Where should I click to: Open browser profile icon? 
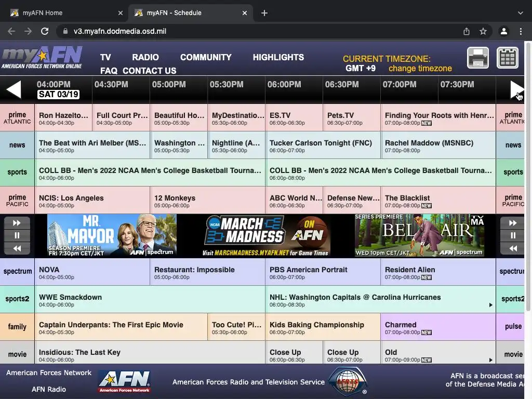[x=504, y=31]
